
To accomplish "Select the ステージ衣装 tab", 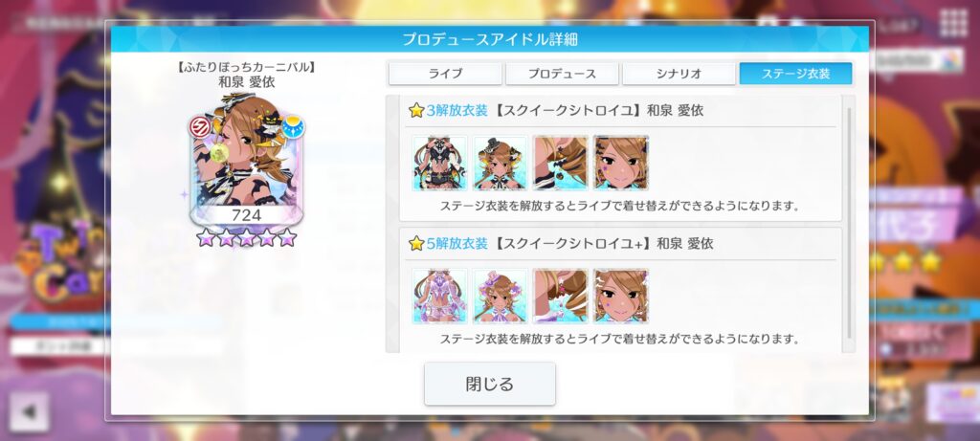I will click(795, 73).
